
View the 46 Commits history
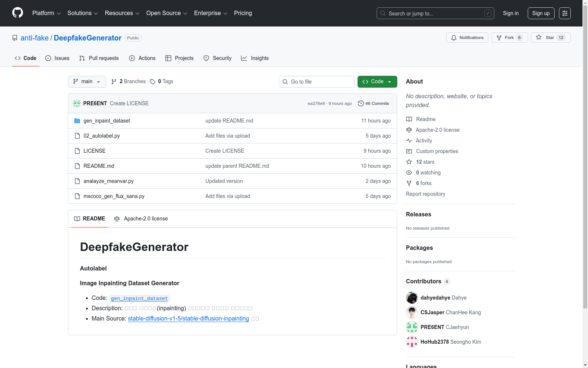[373, 103]
